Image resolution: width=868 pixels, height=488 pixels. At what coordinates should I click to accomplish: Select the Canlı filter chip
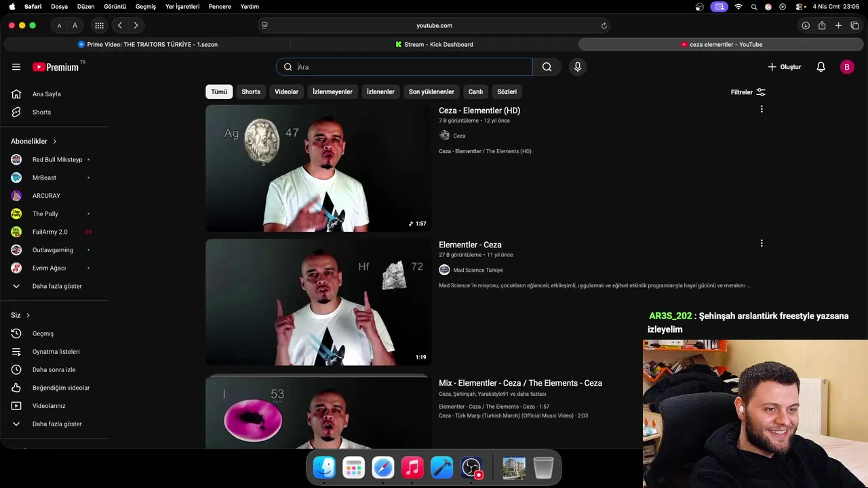476,91
